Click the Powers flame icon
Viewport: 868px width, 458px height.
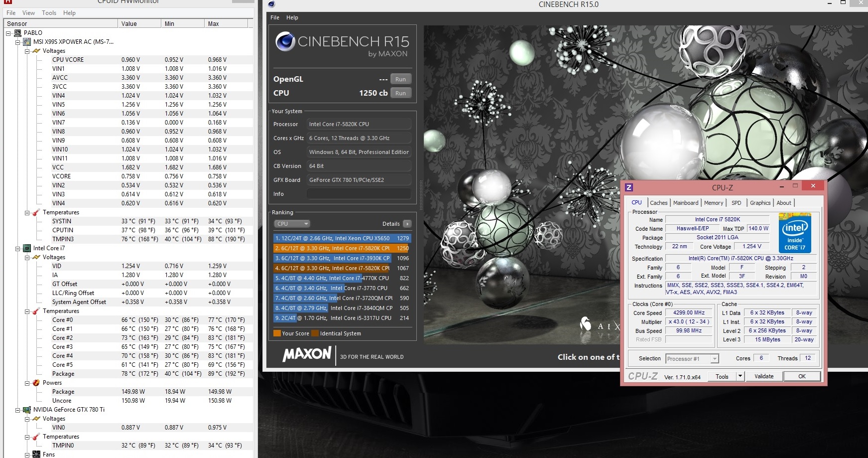click(36, 383)
